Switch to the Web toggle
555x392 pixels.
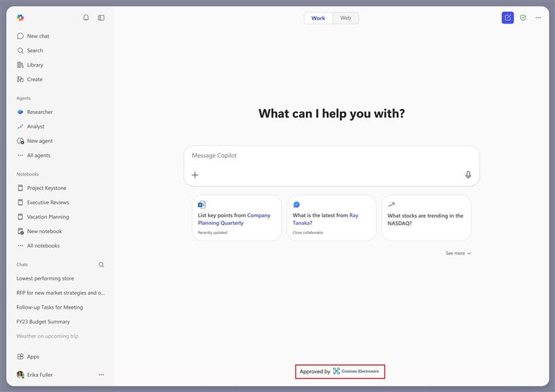coord(345,18)
